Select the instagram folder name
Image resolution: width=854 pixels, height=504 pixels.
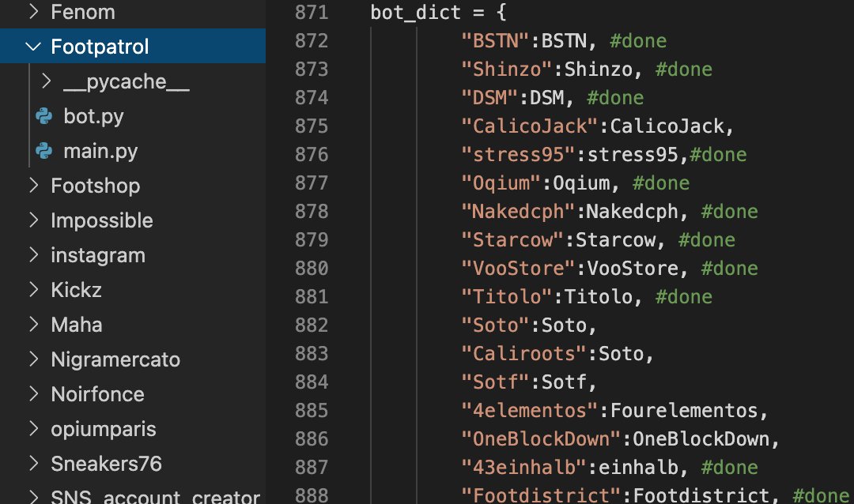[98, 255]
